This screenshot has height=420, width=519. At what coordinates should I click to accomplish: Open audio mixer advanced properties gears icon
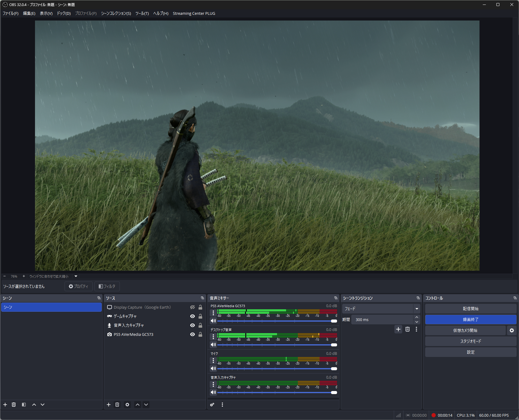coord(212,405)
